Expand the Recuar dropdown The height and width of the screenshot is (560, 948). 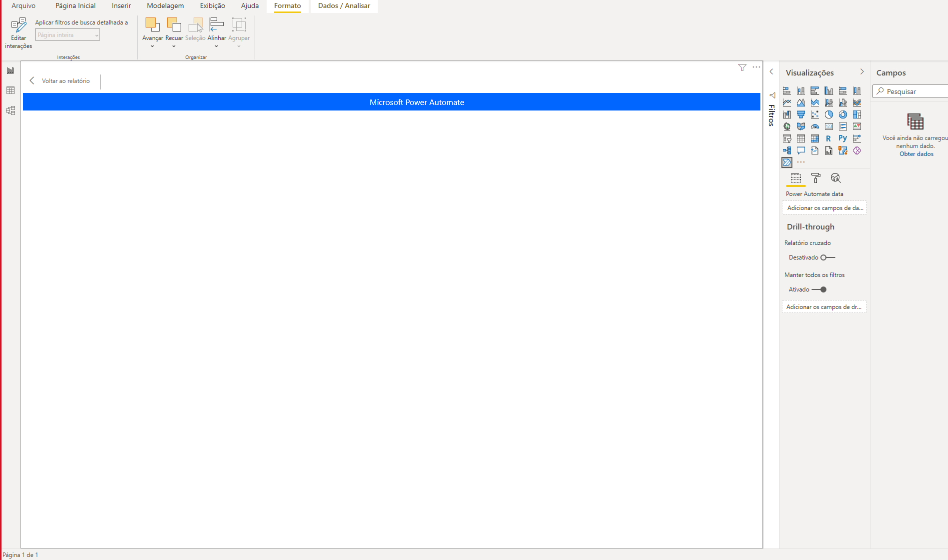point(174,46)
